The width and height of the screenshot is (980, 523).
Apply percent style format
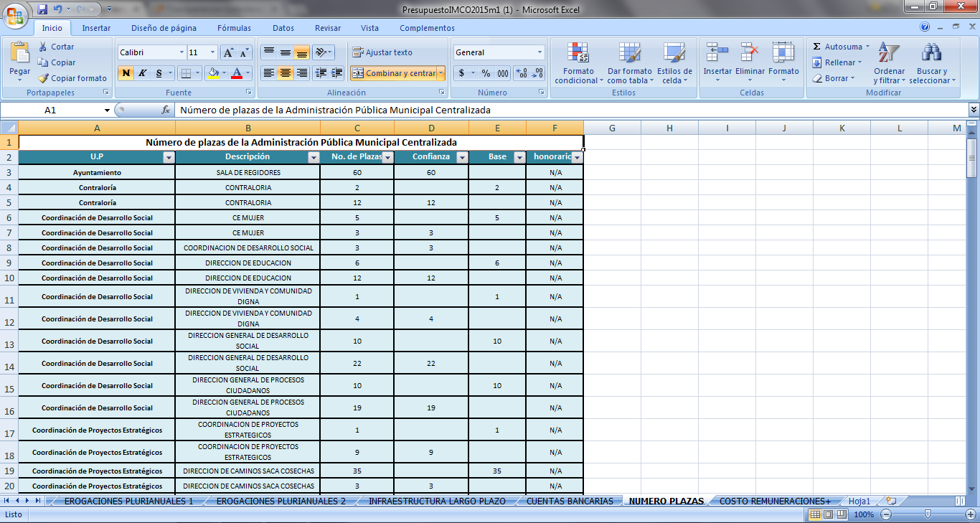point(486,73)
